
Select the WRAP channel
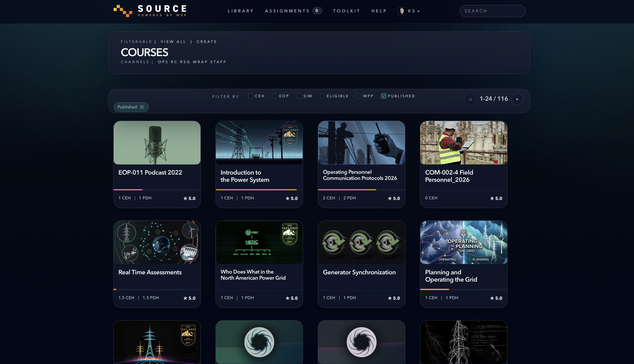[x=200, y=62]
